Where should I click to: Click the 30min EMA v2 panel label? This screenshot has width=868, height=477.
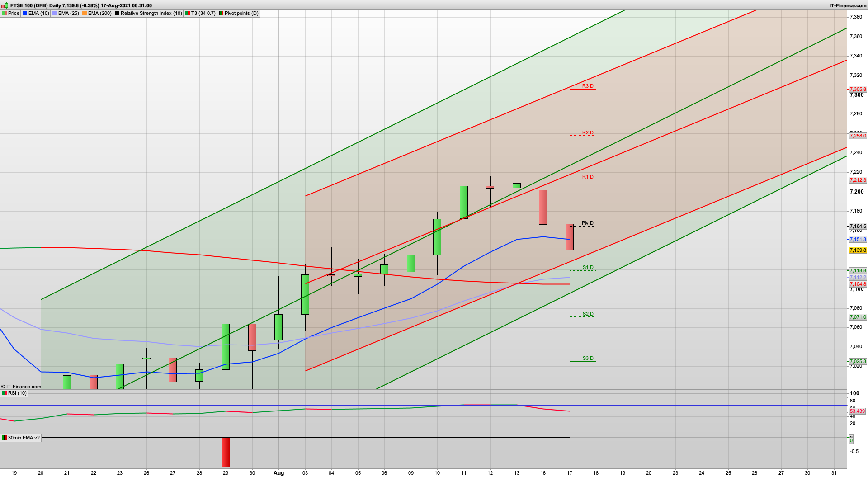tap(24, 438)
